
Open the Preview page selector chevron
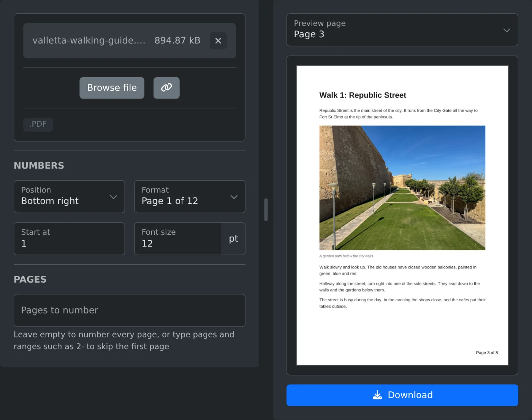(507, 30)
